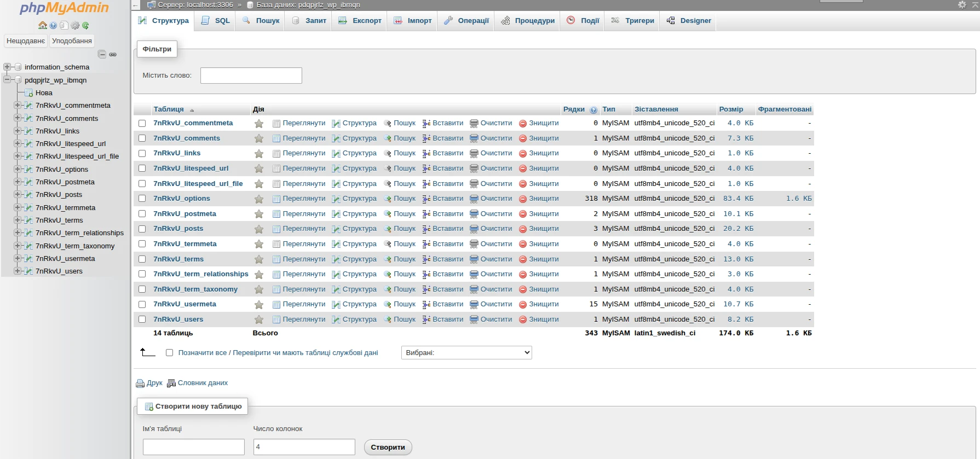Expand 7nRkvU_posts tree node
The width and height of the screenshot is (980, 459).
click(x=18, y=194)
